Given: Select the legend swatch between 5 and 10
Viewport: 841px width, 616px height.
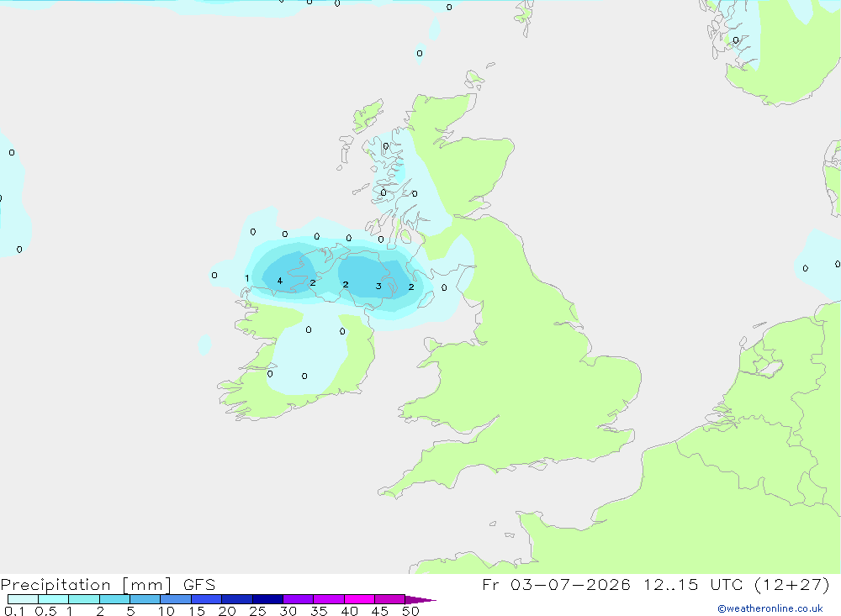Looking at the screenshot, I should [145, 599].
